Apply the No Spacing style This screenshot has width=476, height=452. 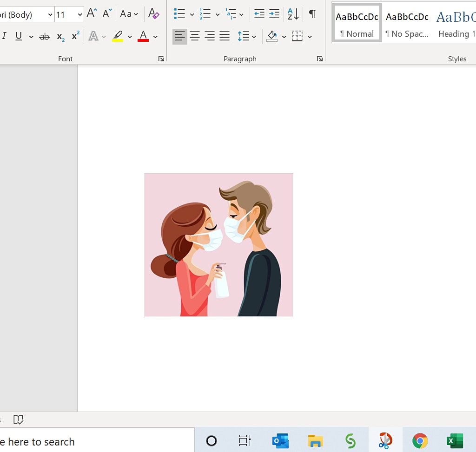pyautogui.click(x=407, y=23)
